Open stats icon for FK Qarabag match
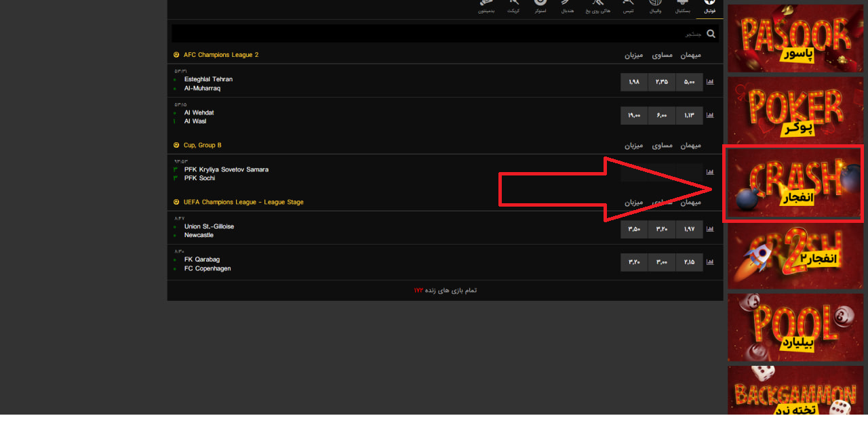 [x=710, y=262]
